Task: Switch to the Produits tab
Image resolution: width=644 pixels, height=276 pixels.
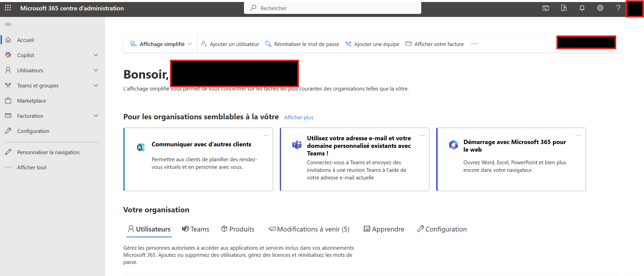Action: tap(238, 229)
